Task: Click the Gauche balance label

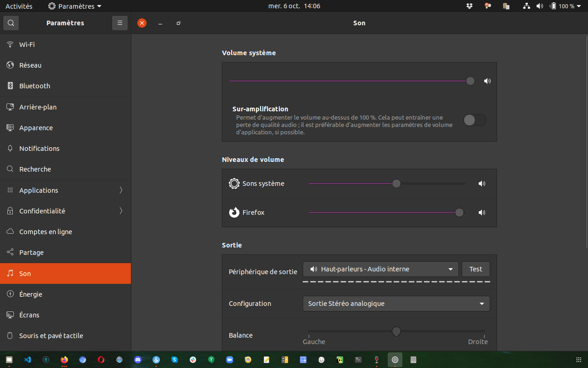Action: click(x=314, y=342)
